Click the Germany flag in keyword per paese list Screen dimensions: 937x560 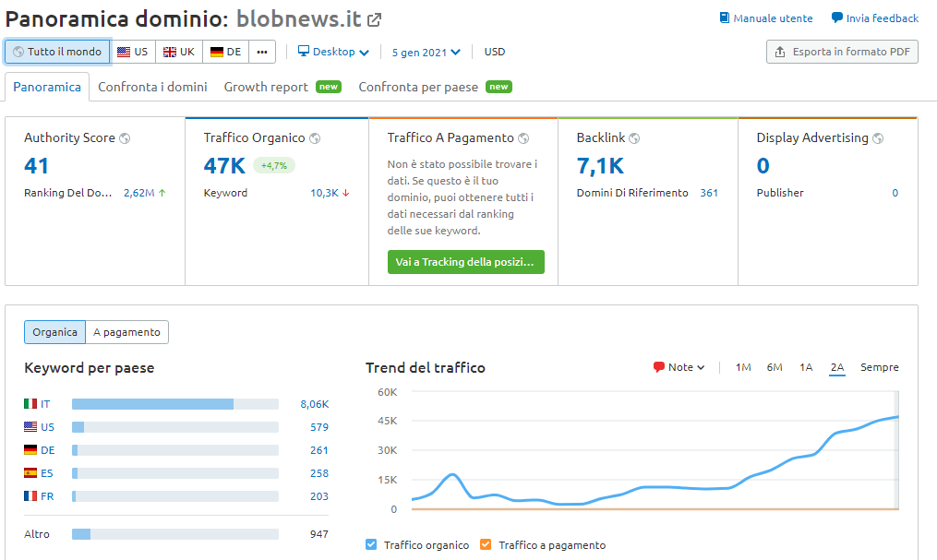pos(30,449)
